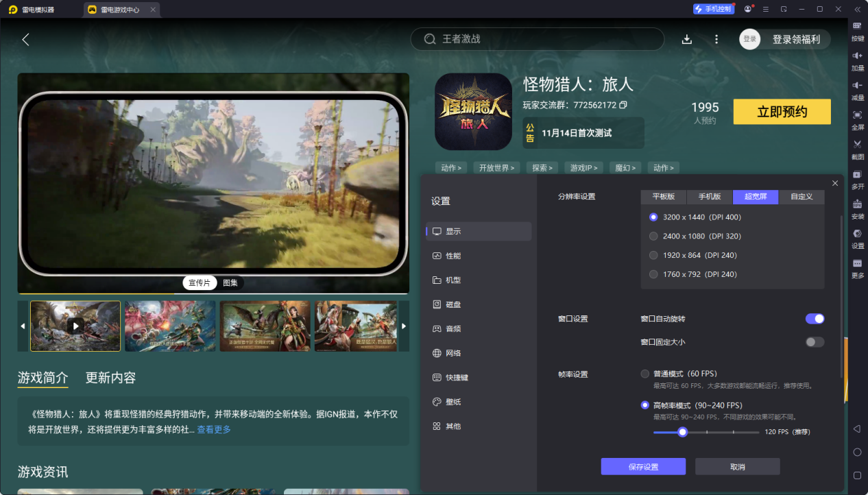Open 快捷键 settings section
This screenshot has height=495, width=868.
(479, 377)
